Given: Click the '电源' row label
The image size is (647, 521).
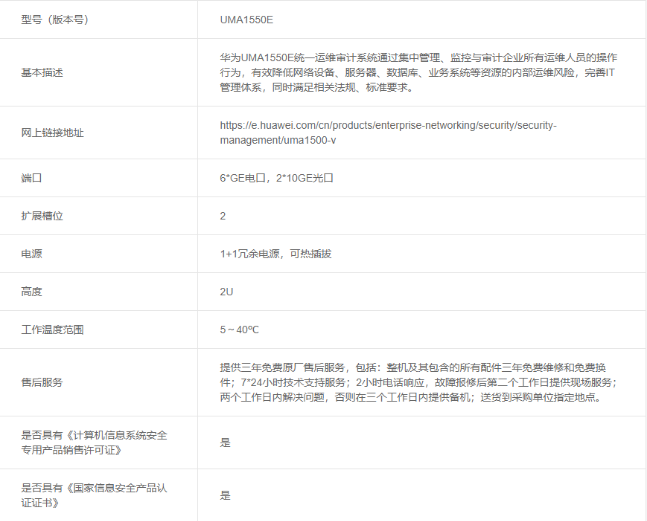Looking at the screenshot, I should tap(31, 254).
